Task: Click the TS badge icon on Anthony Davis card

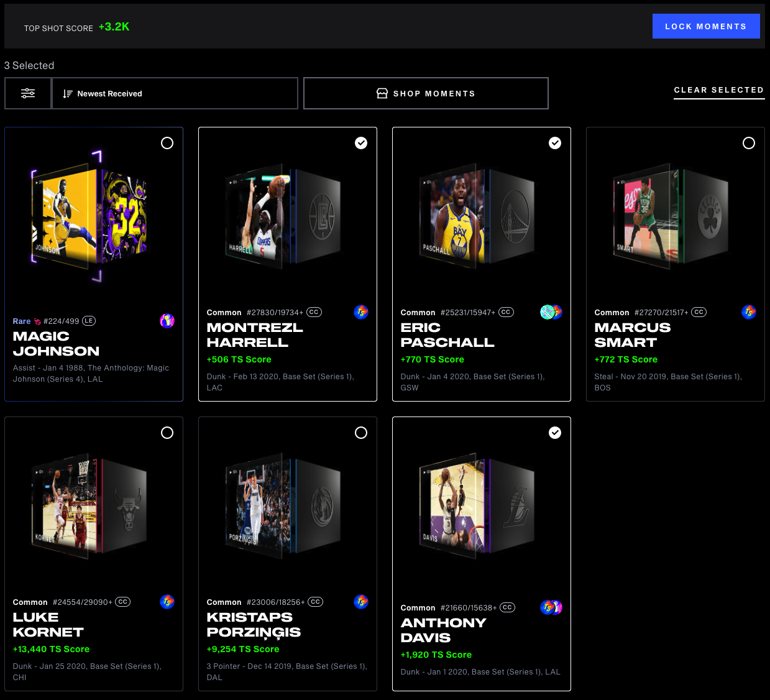Action: click(x=547, y=607)
